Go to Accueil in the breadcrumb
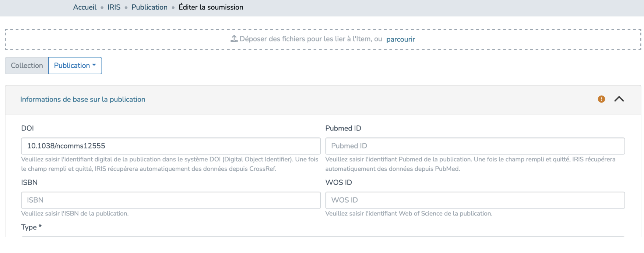This screenshot has height=253, width=644. click(x=85, y=7)
